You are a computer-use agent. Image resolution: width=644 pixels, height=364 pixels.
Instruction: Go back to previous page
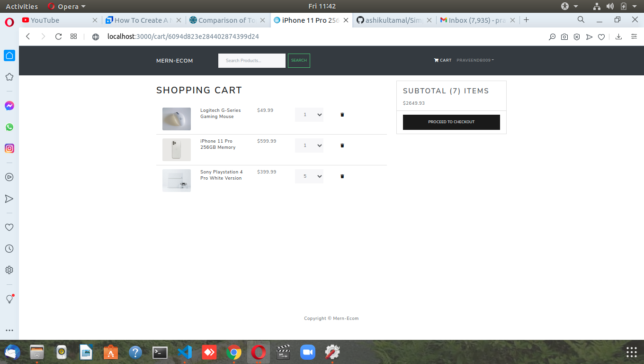pos(28,36)
